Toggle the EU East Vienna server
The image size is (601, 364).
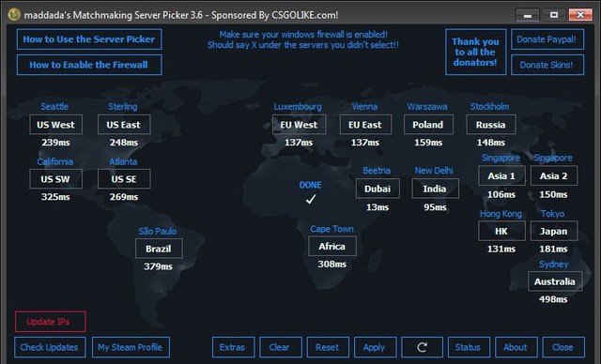click(365, 125)
